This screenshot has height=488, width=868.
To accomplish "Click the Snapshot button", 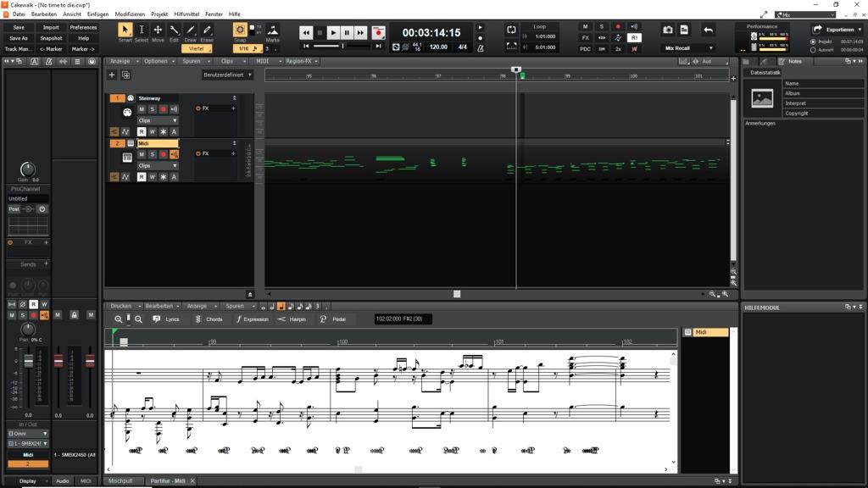I will 51,38.
